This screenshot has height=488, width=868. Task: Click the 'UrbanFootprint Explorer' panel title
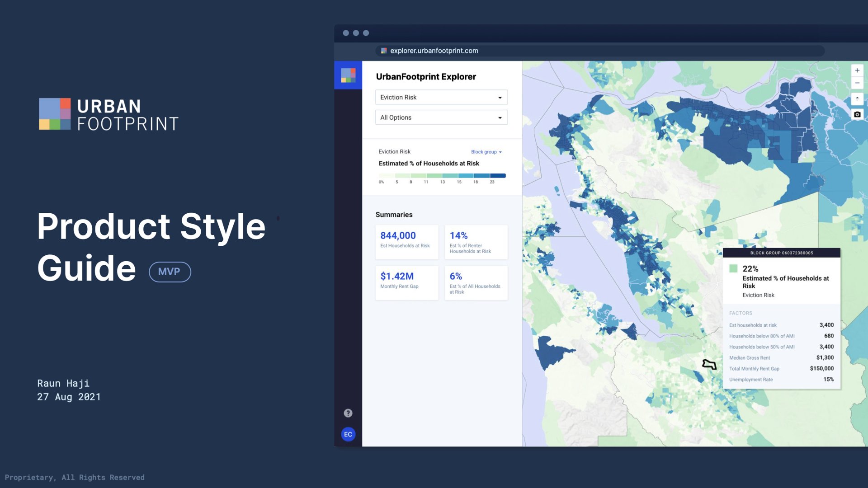click(426, 77)
